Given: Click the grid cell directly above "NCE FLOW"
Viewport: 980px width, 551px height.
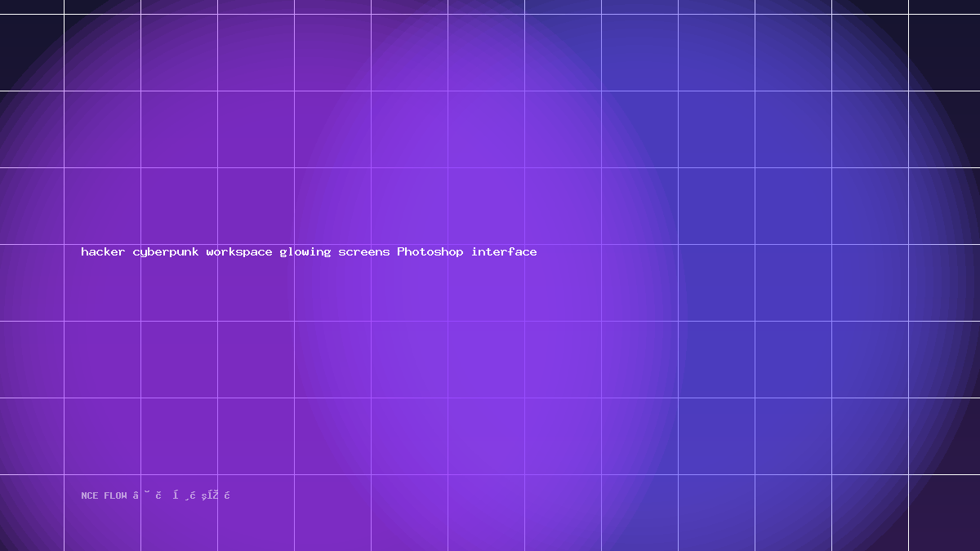Looking at the screenshot, I should pos(102,436).
